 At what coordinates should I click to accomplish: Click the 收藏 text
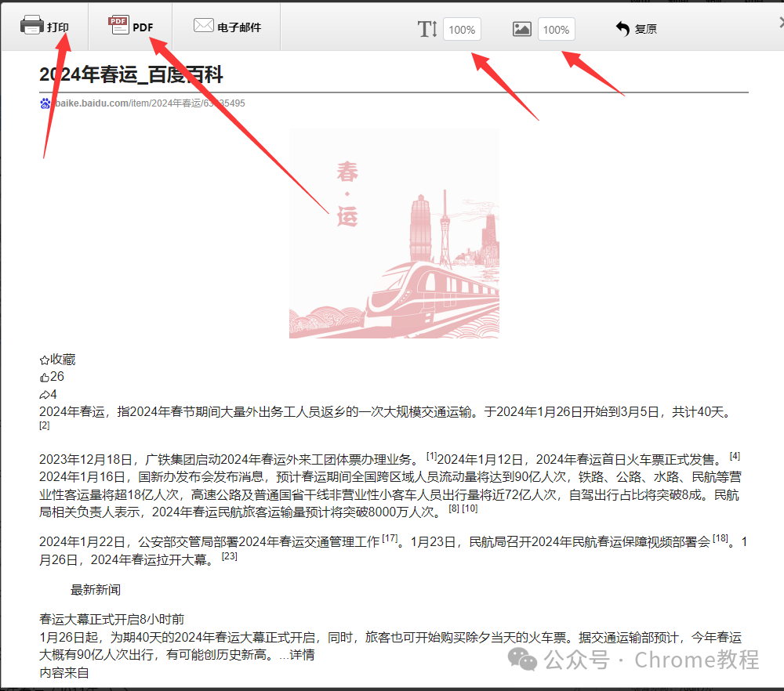tap(63, 360)
